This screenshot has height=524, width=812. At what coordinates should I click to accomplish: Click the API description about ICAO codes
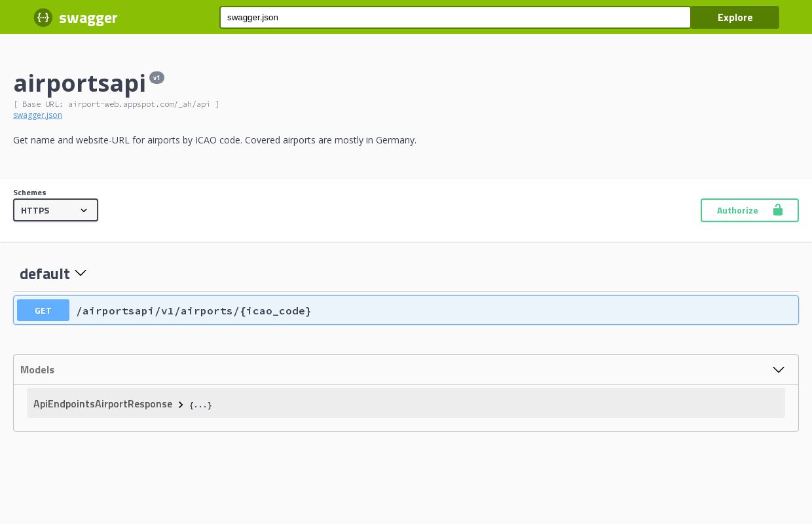pos(215,140)
